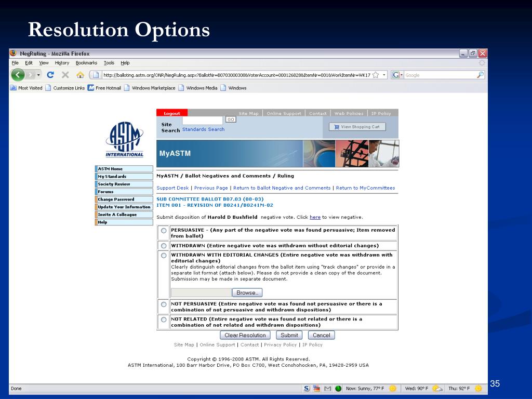The width and height of the screenshot is (532, 399).
Task: Click View Shopping Cart button
Action: pyautogui.click(x=357, y=127)
